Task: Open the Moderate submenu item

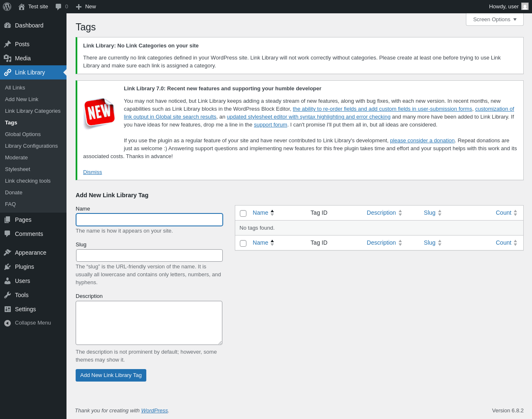Action: [x=16, y=158]
